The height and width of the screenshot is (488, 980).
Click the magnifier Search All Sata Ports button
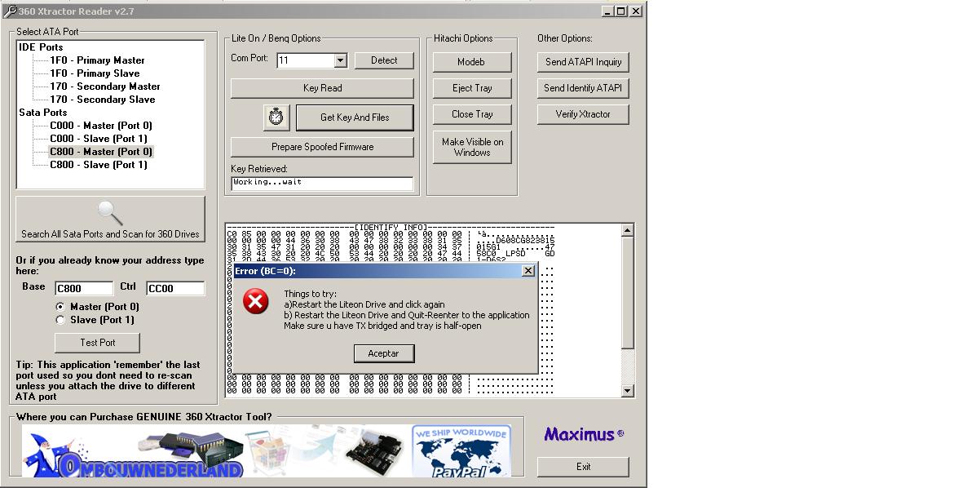(x=110, y=219)
